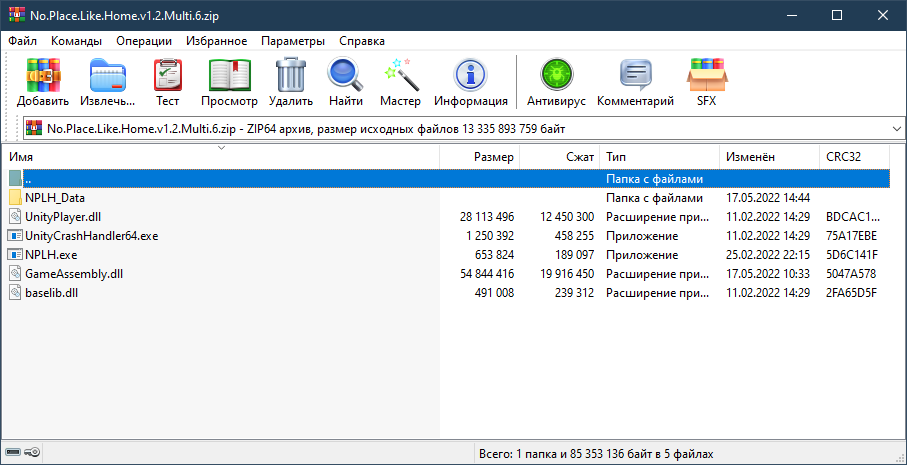Sort by the Изменён column header
Image resolution: width=907 pixels, height=465 pixels.
(750, 157)
